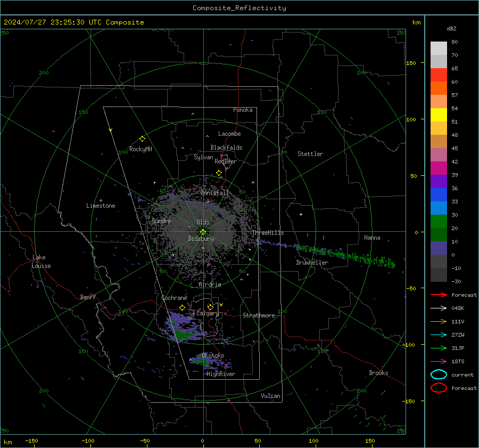
Task: Click the RedDeer city label
Action: click(226, 161)
